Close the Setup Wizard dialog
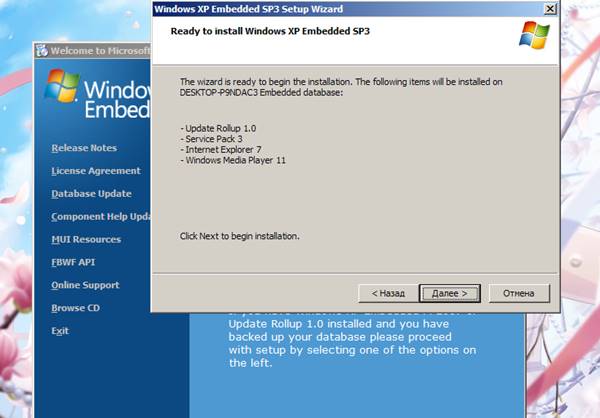This screenshot has width=600, height=418. pos(550,9)
